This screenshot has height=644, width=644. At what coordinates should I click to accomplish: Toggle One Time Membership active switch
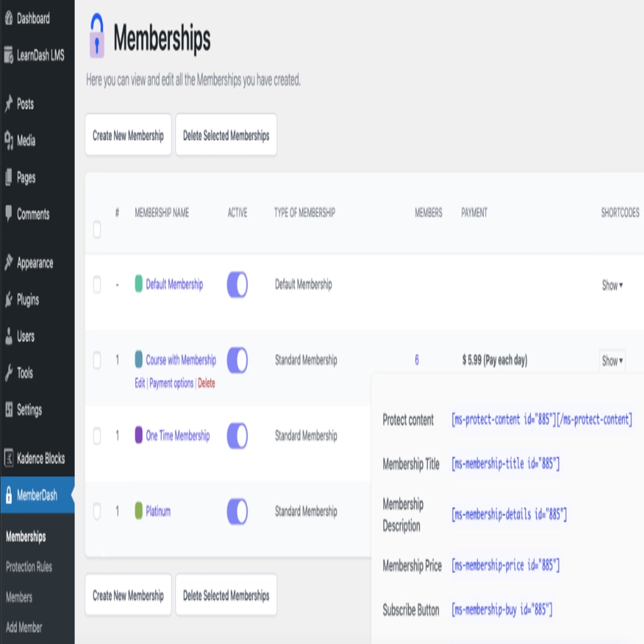(x=237, y=436)
